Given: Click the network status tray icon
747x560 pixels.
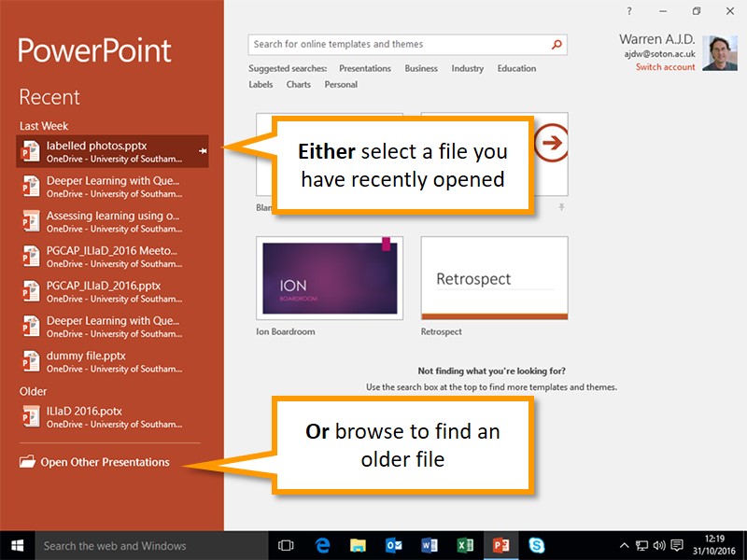Looking at the screenshot, I should click(x=641, y=546).
